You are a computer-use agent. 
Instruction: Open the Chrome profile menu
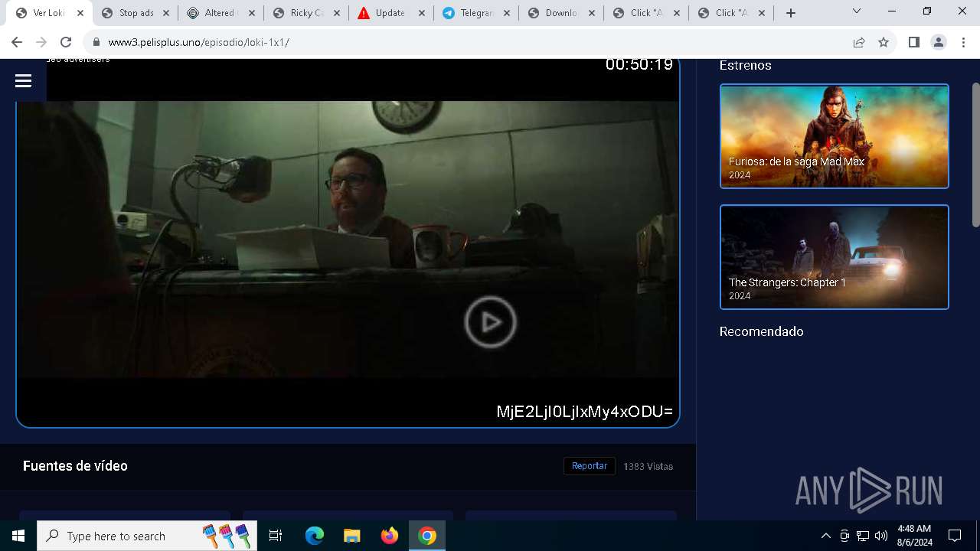(939, 42)
